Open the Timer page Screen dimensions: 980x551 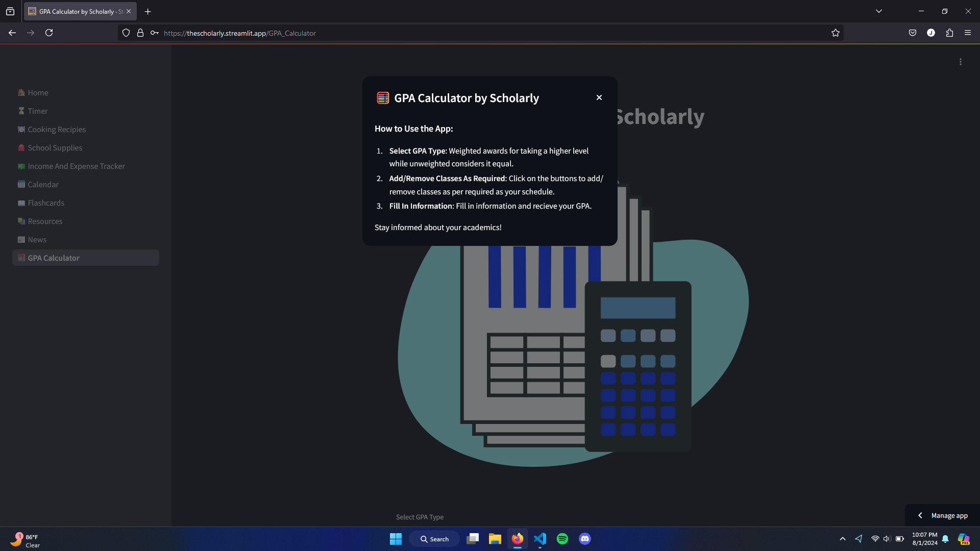tap(37, 111)
